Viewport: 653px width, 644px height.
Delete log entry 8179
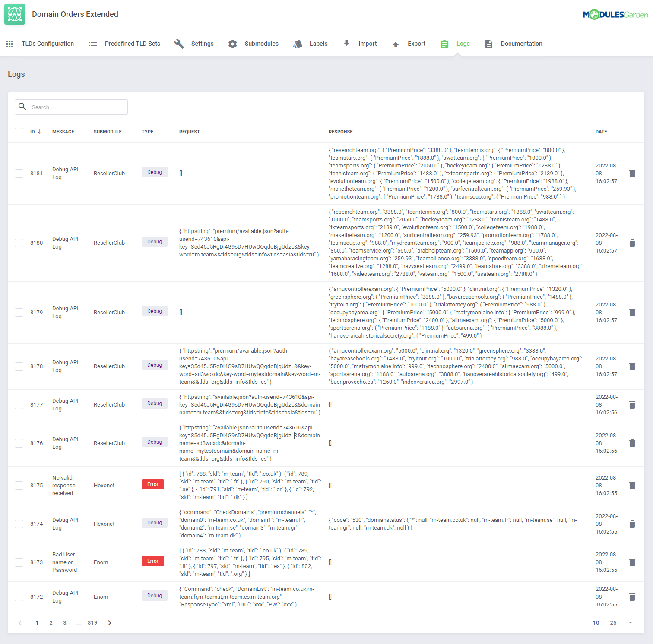pyautogui.click(x=632, y=313)
